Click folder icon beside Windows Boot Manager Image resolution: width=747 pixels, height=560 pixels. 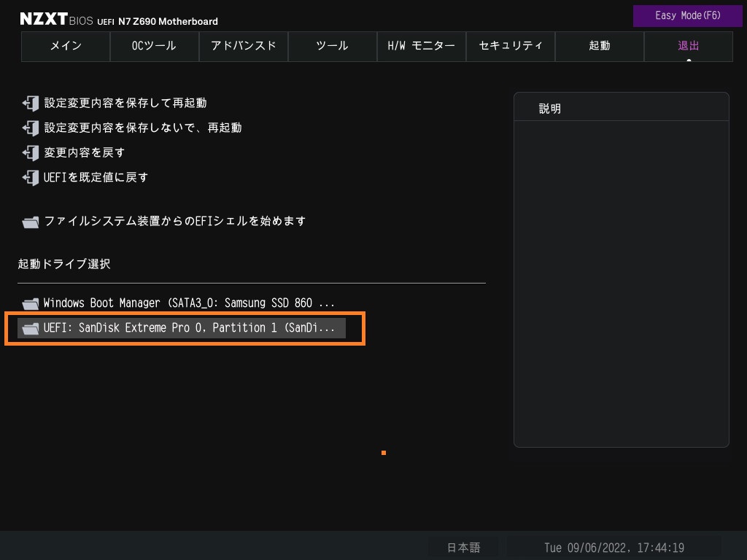tap(31, 303)
